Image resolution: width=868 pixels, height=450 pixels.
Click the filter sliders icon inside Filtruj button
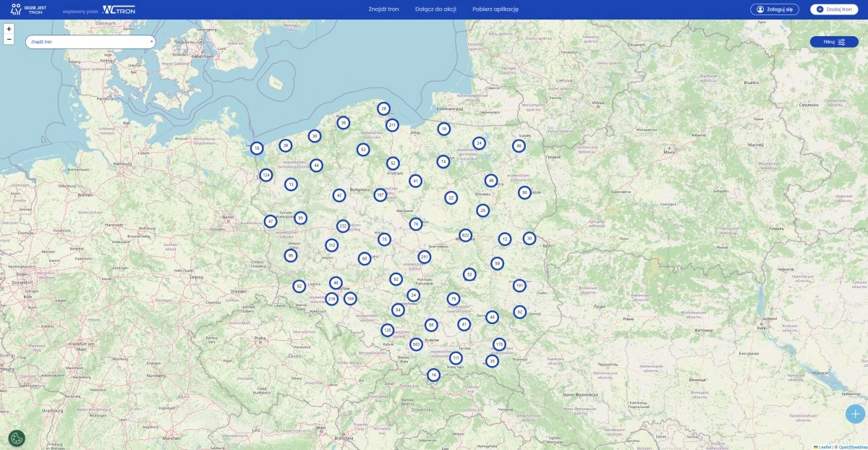(843, 41)
